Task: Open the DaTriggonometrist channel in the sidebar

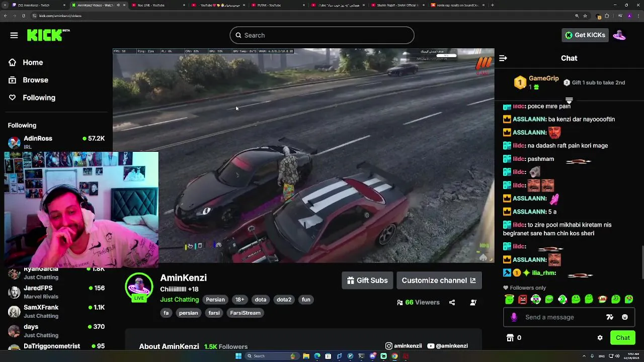Action: pos(56,346)
